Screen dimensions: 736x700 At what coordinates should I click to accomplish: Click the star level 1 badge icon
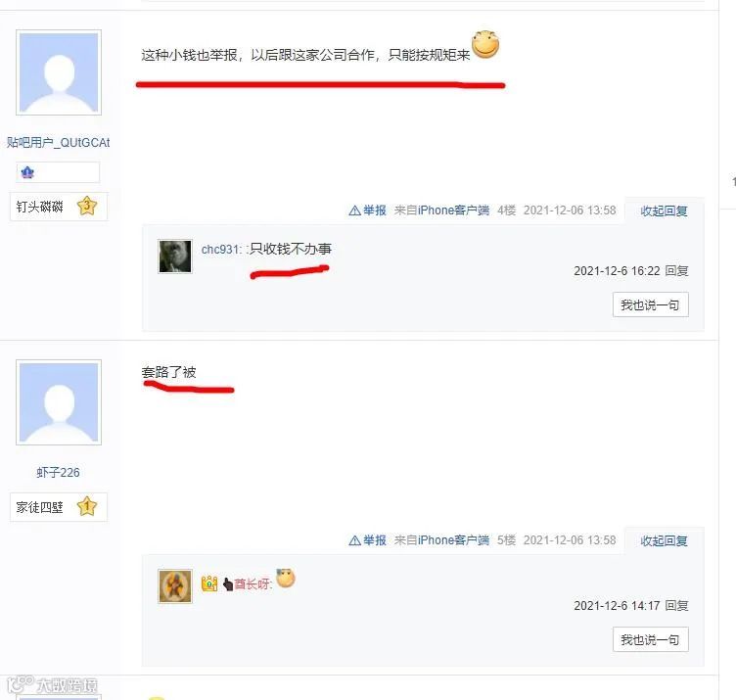coord(87,506)
